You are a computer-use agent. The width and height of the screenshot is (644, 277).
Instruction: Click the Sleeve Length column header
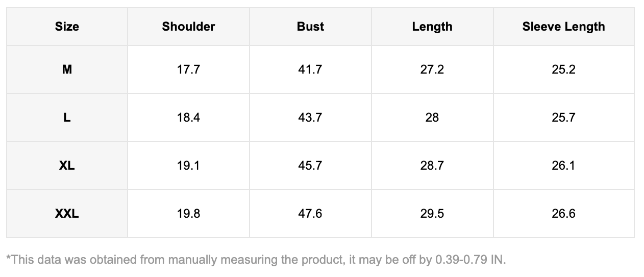tap(563, 27)
